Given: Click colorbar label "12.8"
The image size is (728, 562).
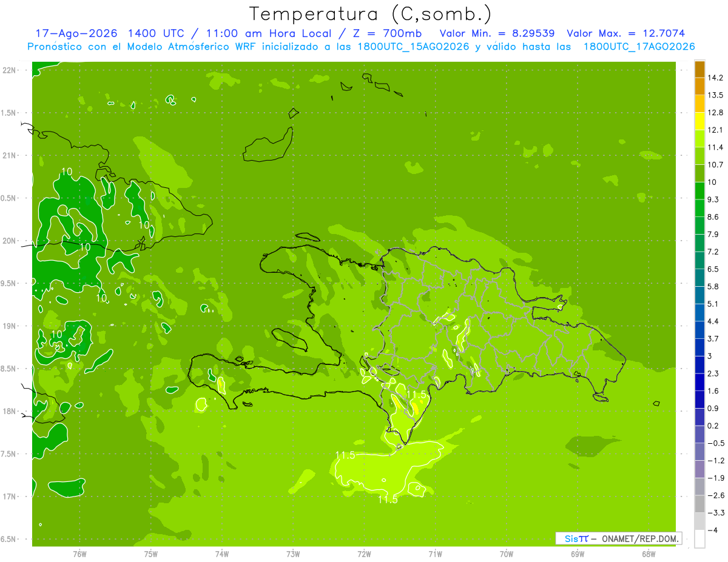Looking at the screenshot, I should click(x=716, y=113).
